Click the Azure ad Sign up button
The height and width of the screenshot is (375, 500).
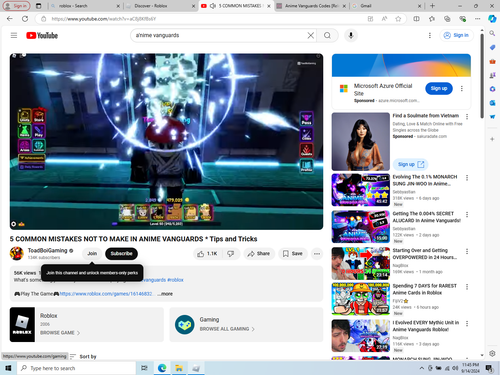(439, 88)
